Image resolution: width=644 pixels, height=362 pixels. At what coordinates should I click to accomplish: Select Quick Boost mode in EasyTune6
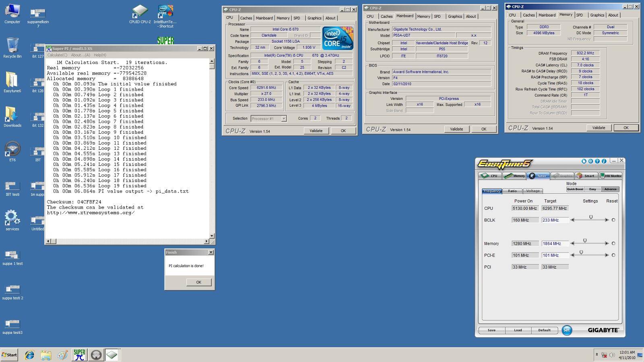[x=575, y=189]
